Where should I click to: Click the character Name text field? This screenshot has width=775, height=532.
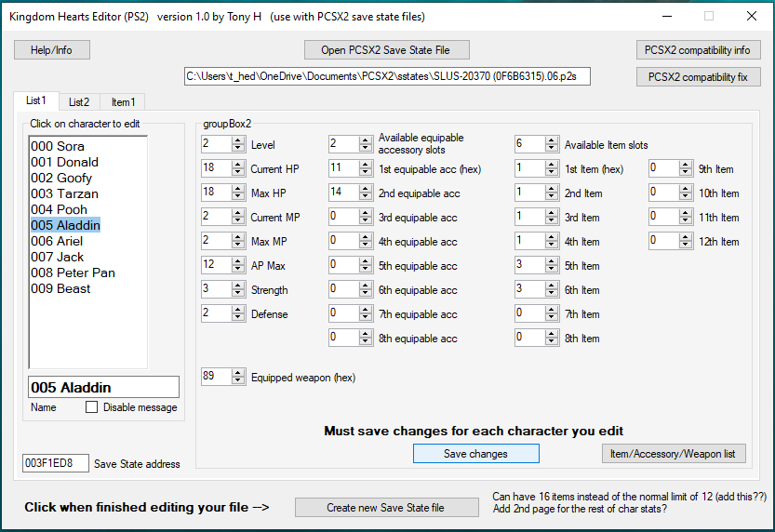pyautogui.click(x=102, y=387)
